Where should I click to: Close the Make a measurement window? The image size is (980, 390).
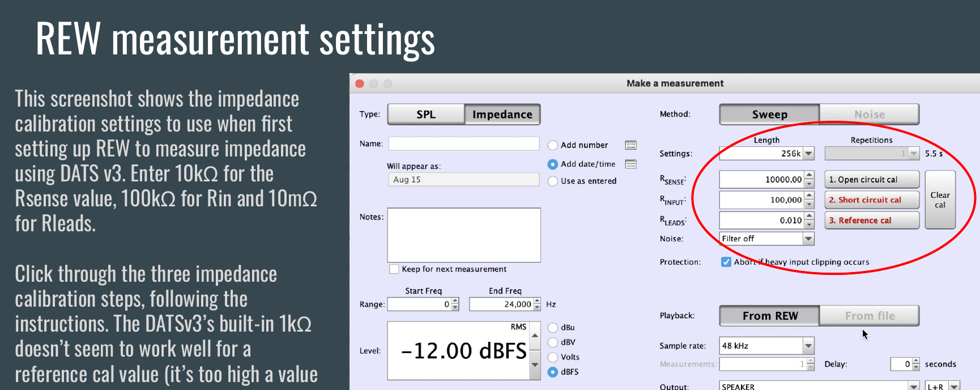click(x=359, y=84)
